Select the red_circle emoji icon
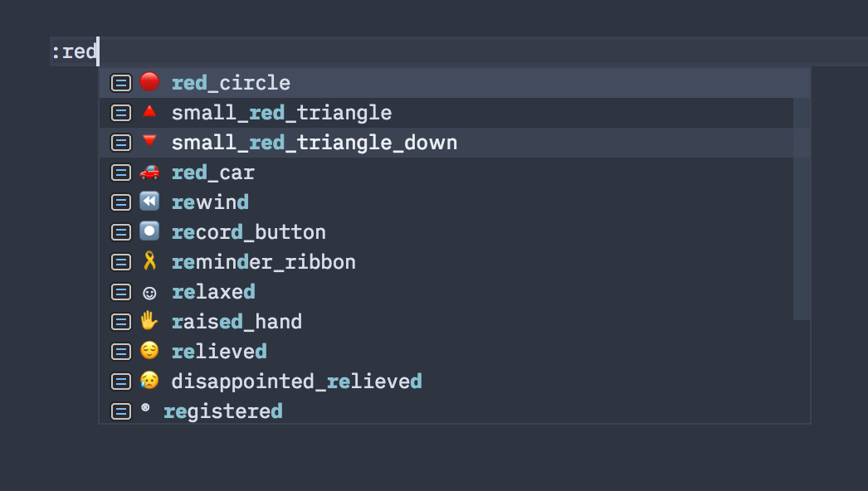Screen dimensions: 868x491 click(149, 82)
